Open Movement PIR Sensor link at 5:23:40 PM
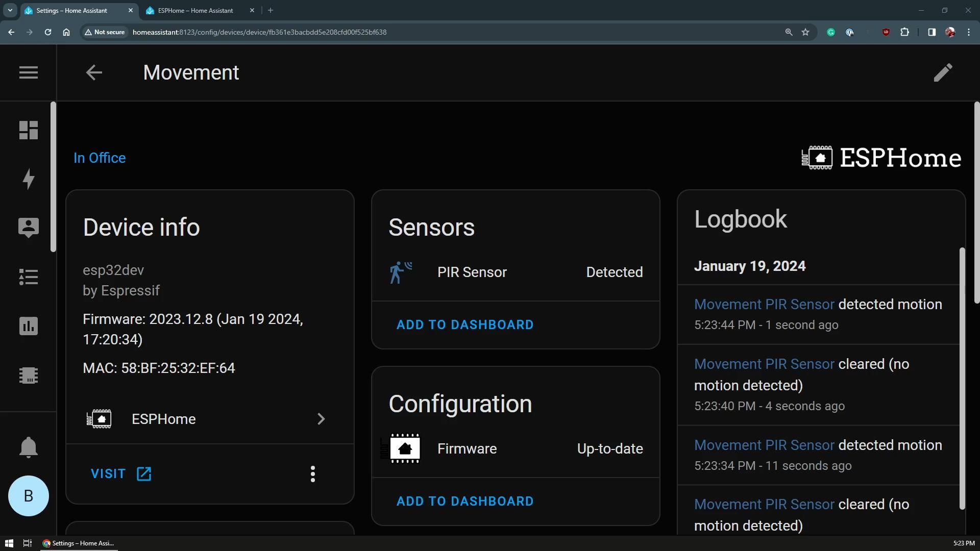Image resolution: width=980 pixels, height=551 pixels. (x=764, y=364)
